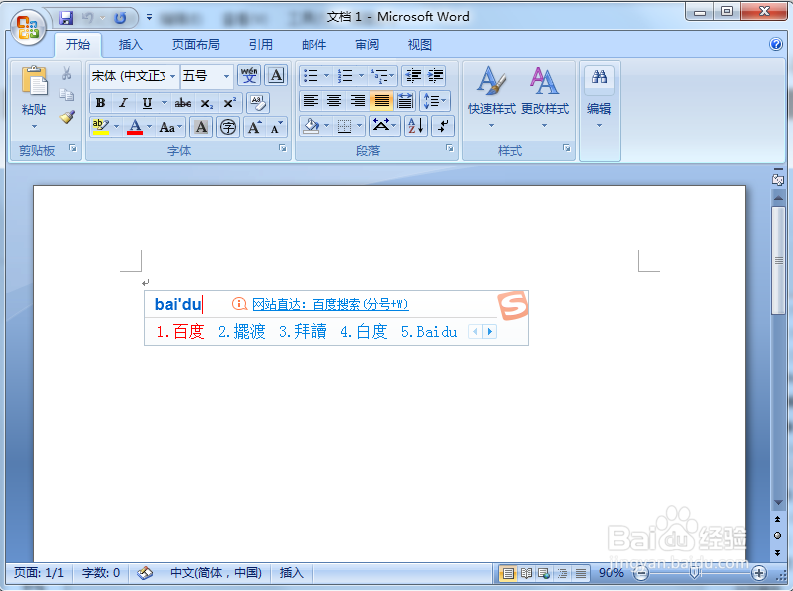Align text right
Screen dimensions: 793x591
point(358,101)
